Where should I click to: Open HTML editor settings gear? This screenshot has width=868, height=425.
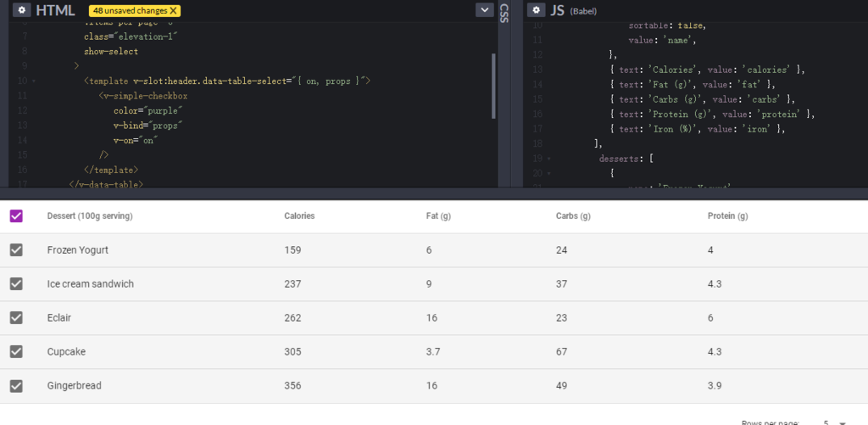pos(21,10)
